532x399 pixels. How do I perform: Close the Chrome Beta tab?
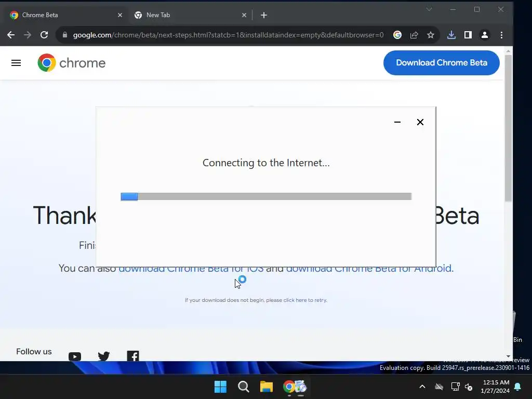tap(120, 15)
